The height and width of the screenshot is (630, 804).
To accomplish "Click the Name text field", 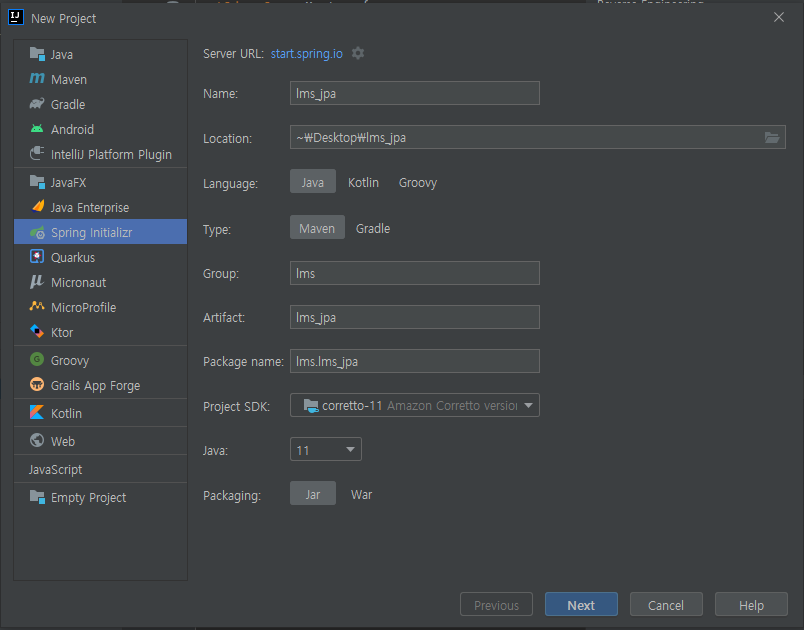I will pos(414,93).
